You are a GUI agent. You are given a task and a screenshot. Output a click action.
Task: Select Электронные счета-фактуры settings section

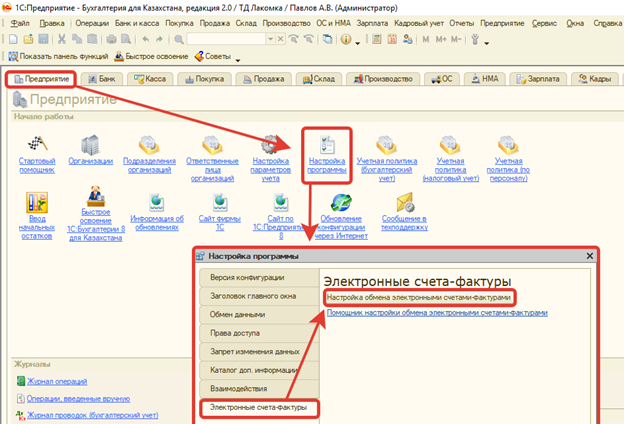(x=259, y=408)
